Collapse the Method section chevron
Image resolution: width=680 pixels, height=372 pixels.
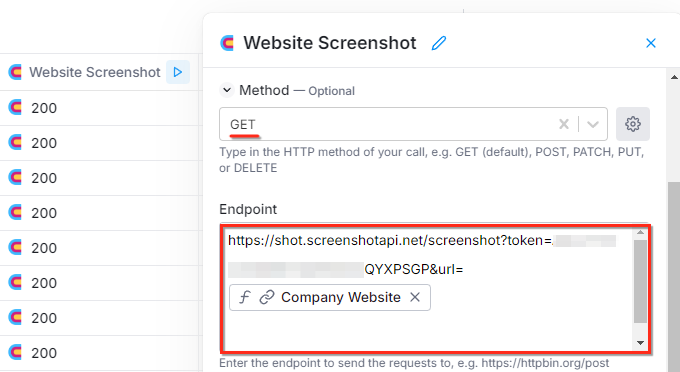227,90
